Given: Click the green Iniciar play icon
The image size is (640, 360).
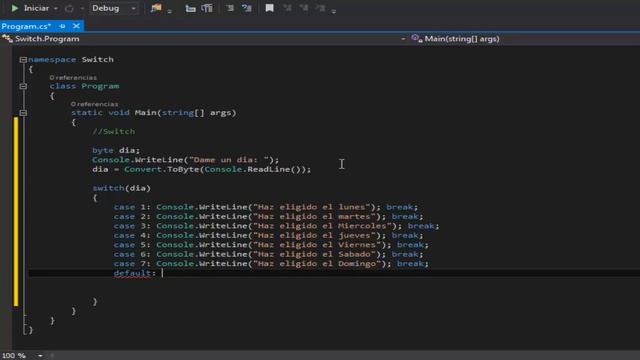Looking at the screenshot, I should 15,8.
